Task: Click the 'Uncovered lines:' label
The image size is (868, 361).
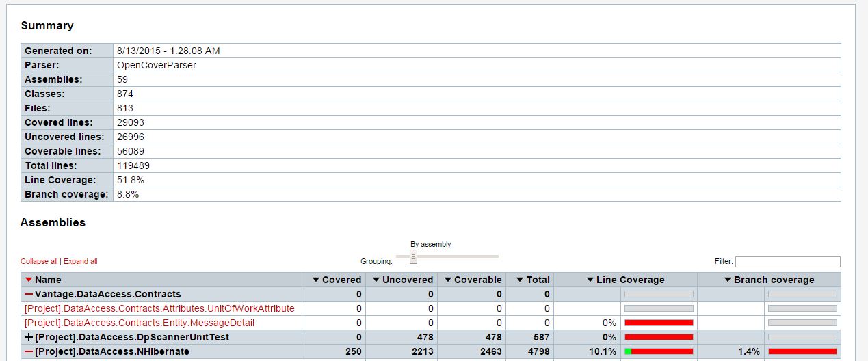Action: click(64, 137)
